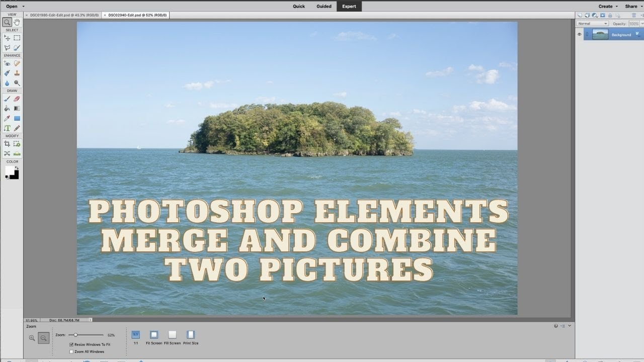Click the Fill Screen button
Image resolution: width=644 pixels, height=362 pixels.
(172, 335)
